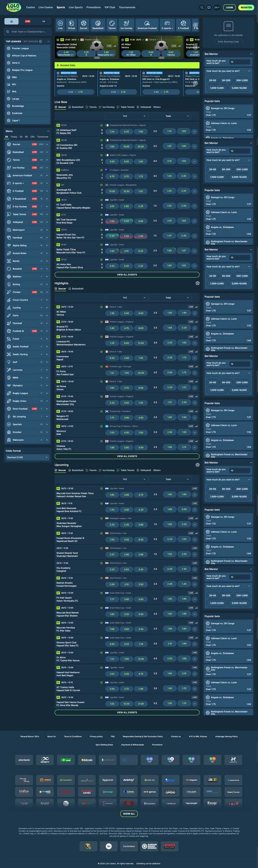258x868 pixels.
Task: Click the soccer ball icon beside Highlights heading
Action: coord(198,283)
